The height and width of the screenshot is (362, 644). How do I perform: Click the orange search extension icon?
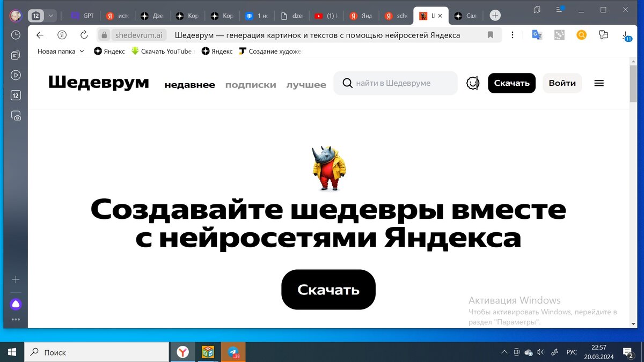[x=581, y=35]
